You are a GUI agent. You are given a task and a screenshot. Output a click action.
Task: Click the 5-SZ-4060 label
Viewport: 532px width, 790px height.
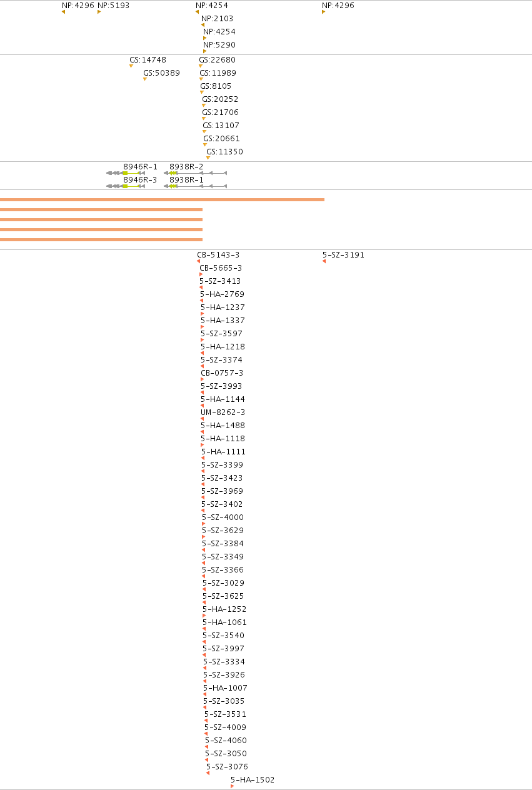click(x=226, y=740)
